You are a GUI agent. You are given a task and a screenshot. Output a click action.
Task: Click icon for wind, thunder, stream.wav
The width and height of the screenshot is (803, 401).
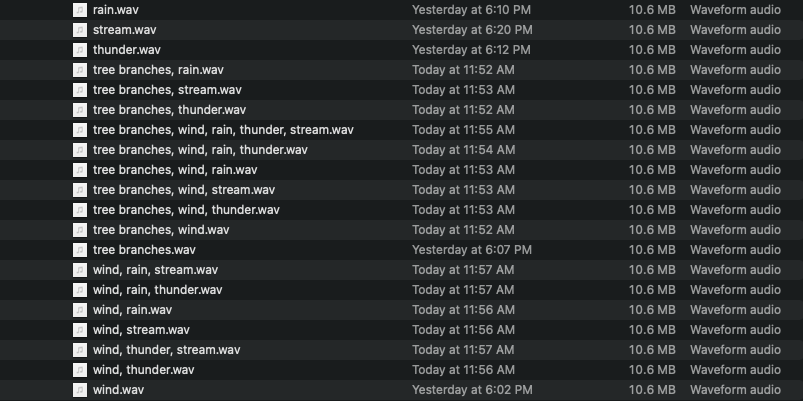click(80, 350)
